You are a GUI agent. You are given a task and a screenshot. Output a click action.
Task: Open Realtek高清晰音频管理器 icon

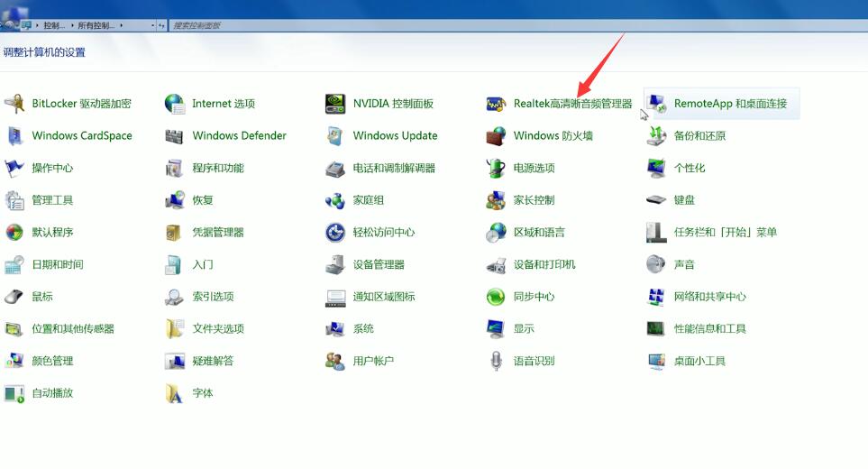pyautogui.click(x=496, y=104)
